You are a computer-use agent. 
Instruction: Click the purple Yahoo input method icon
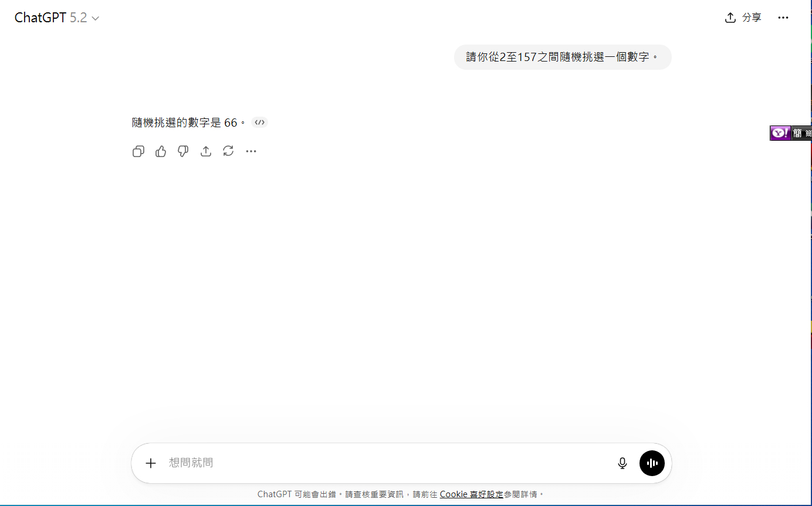click(x=780, y=134)
